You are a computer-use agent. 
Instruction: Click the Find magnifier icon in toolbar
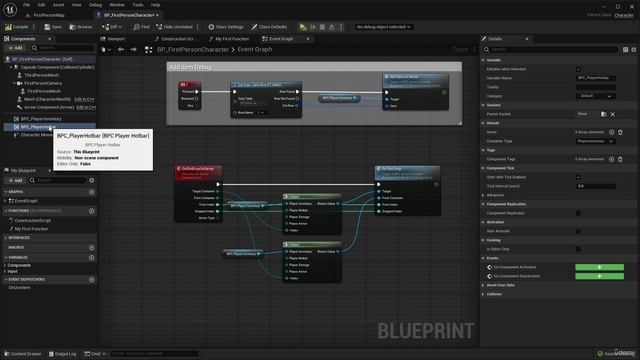point(136,27)
